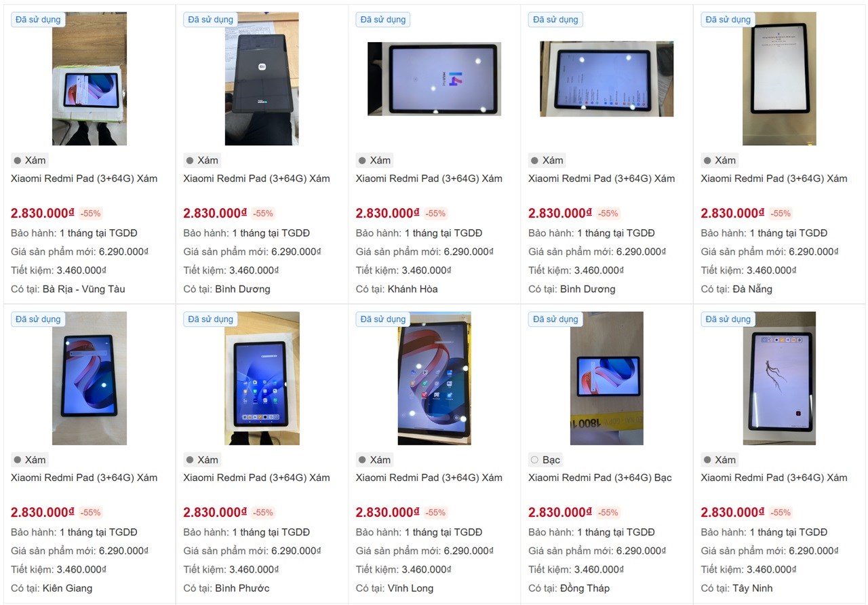
Task: Open the Xiaomi Redmi Pad title for Đà Nẵng
Action: 774,178
